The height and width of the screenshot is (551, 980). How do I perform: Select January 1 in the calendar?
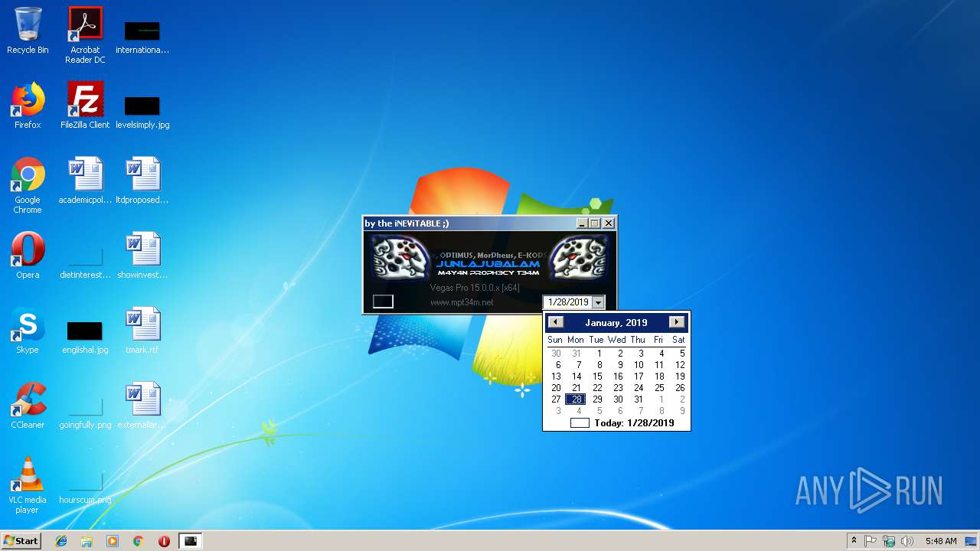[599, 354]
